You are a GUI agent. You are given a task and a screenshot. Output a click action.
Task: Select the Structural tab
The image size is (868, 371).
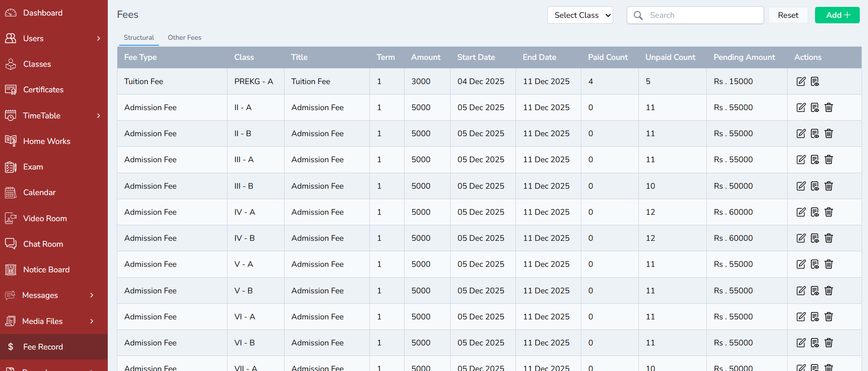point(139,37)
